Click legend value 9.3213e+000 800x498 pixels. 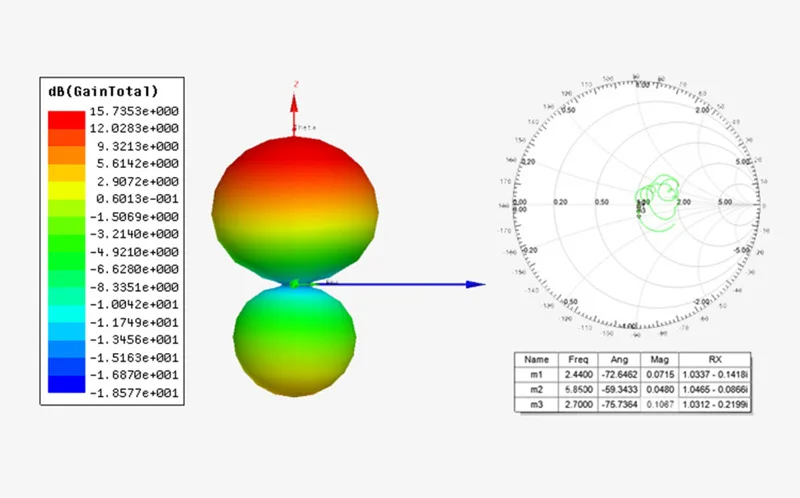tap(138, 146)
